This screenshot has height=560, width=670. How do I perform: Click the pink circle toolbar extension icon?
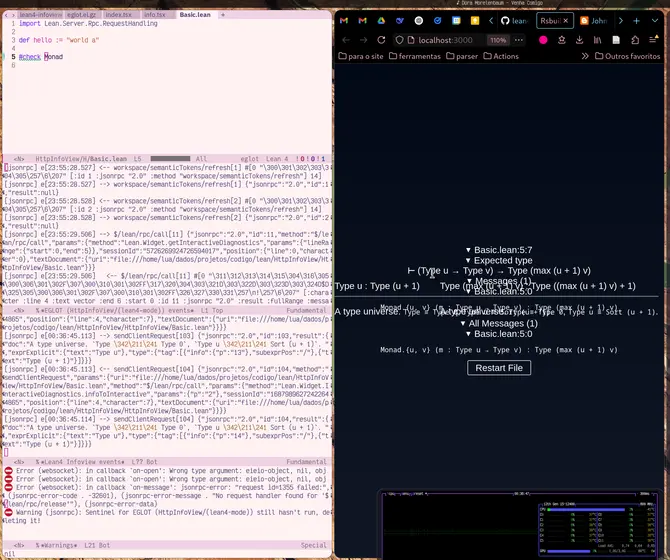point(543,40)
